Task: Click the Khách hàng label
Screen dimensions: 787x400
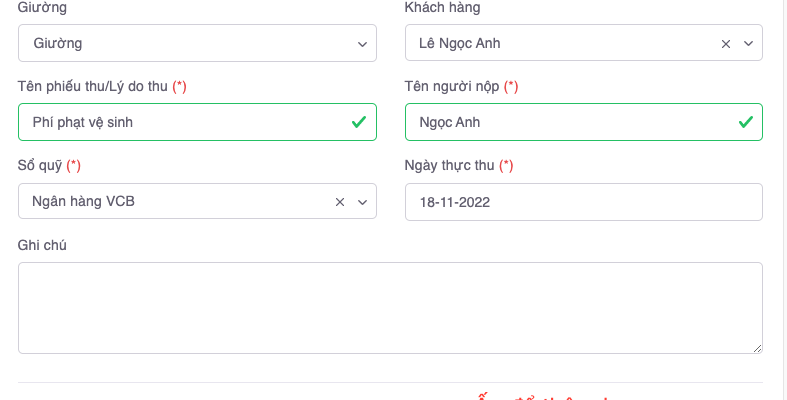Action: click(x=442, y=8)
